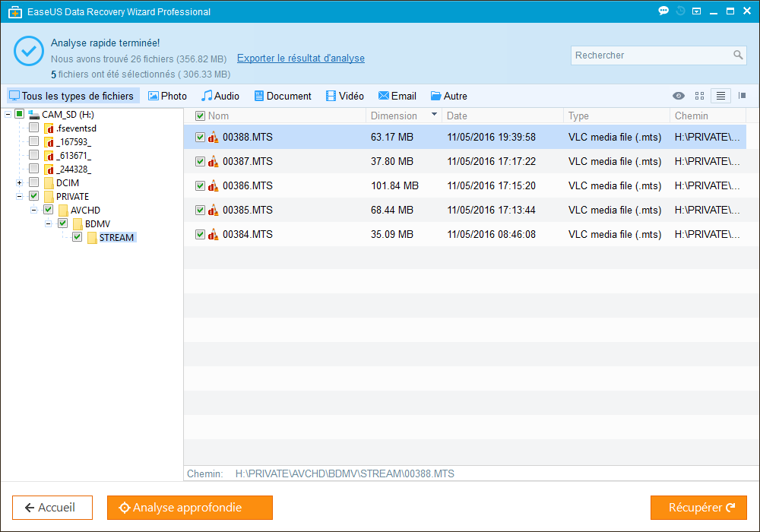This screenshot has height=532, width=760.
Task: Select the CAM_SD (H:) drive icon
Action: 33,115
